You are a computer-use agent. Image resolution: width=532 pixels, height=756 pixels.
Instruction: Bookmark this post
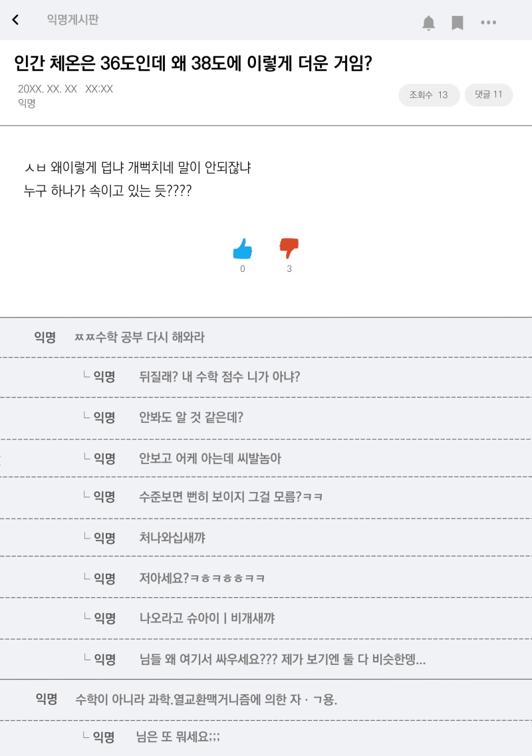(x=458, y=23)
